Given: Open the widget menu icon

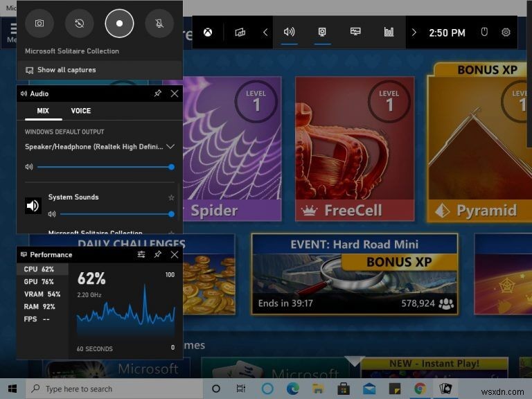Looking at the screenshot, I should (x=240, y=33).
